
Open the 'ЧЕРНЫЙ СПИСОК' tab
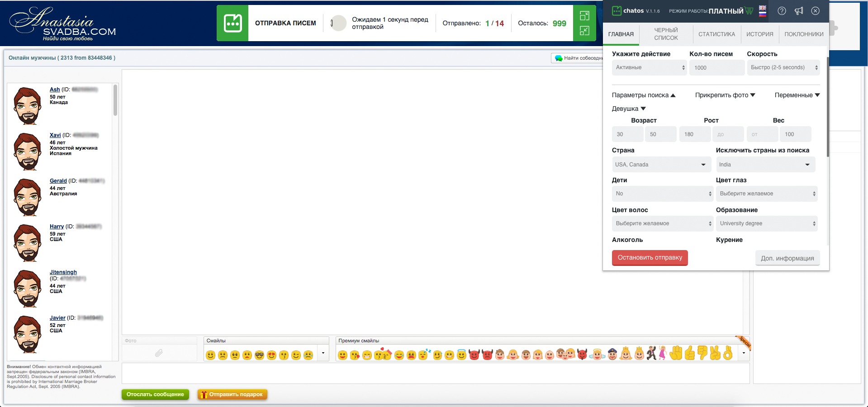666,34
